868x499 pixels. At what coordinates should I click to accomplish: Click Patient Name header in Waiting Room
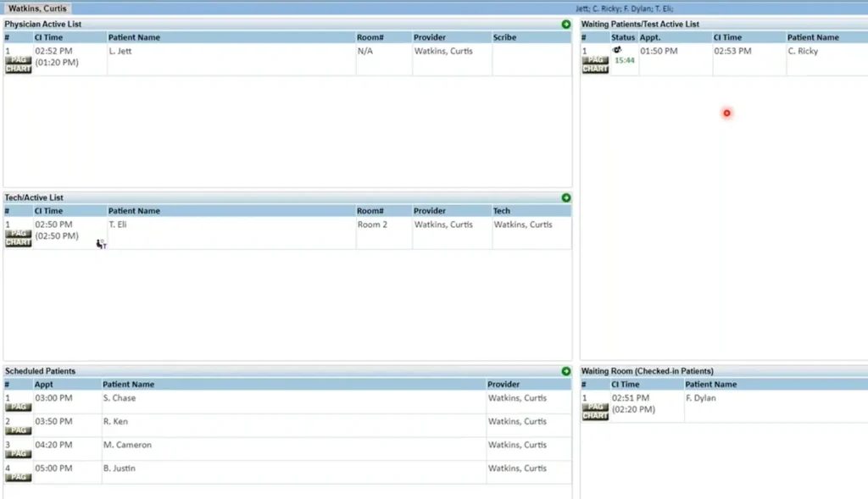point(775,384)
